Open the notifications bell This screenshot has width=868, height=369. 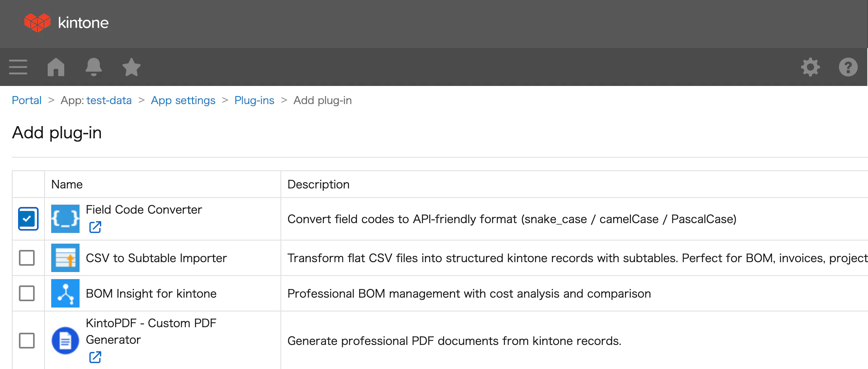coord(94,67)
